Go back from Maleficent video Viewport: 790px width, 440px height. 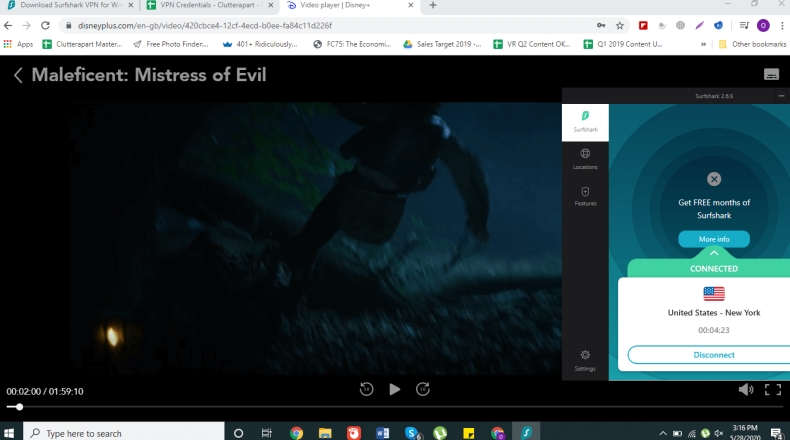18,75
